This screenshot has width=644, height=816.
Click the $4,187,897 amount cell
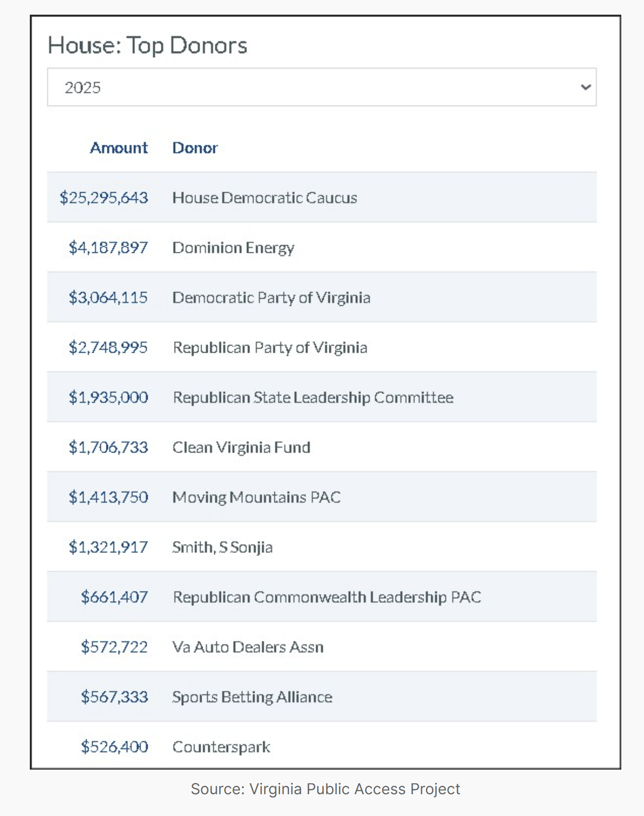click(108, 248)
